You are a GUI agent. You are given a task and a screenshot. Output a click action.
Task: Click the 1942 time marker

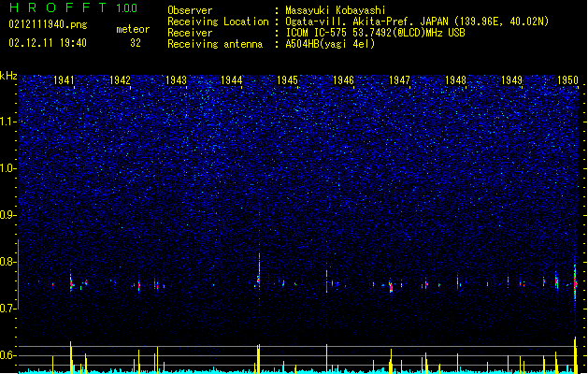click(120, 79)
